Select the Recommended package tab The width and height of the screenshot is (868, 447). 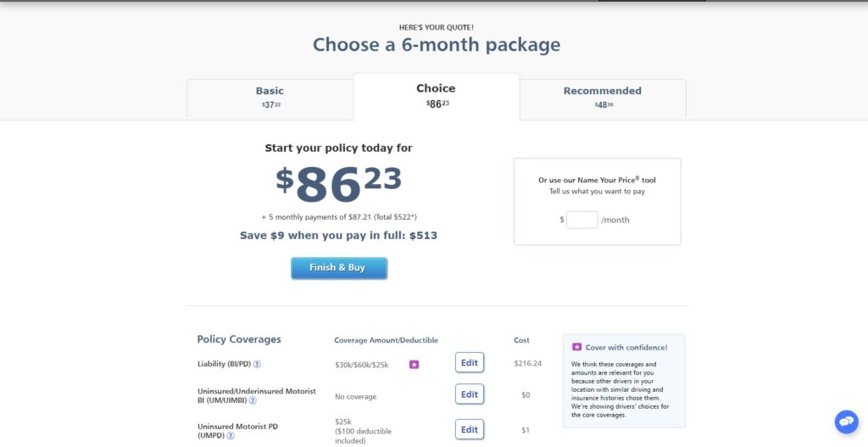603,97
